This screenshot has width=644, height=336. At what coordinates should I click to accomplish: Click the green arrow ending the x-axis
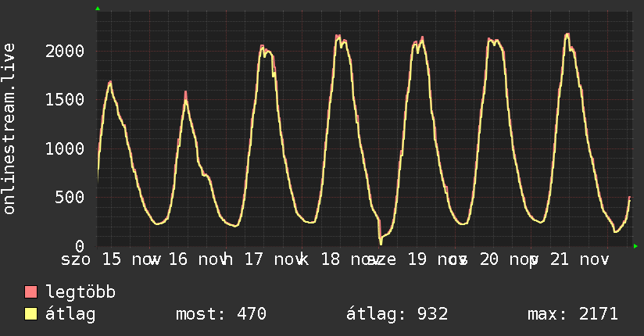635,246
